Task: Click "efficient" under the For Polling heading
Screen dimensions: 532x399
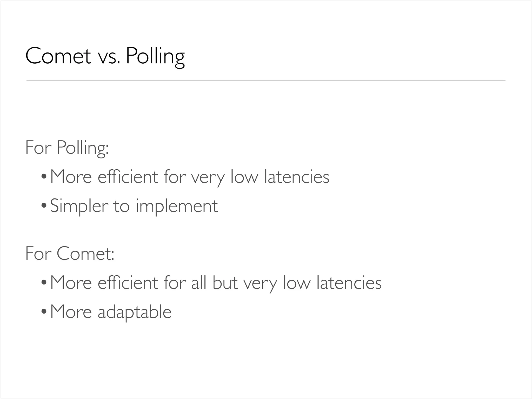Action: click(128, 177)
